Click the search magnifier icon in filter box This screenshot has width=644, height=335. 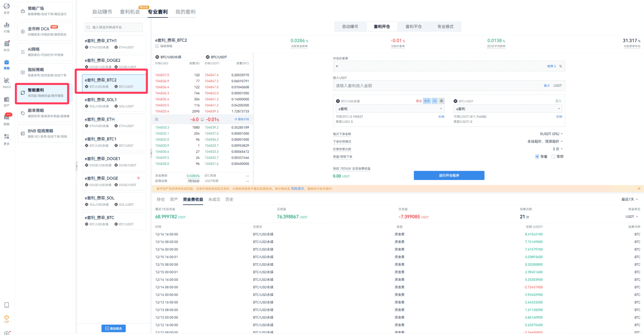point(88,27)
